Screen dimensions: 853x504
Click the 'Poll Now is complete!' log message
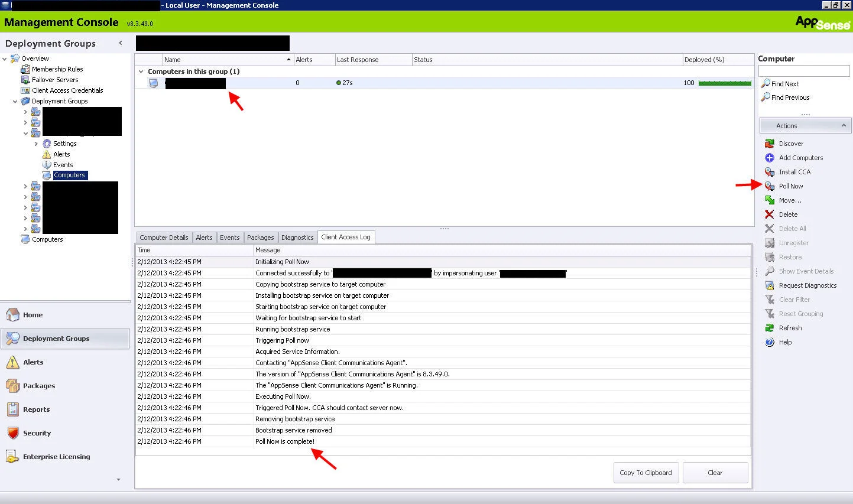coord(285,441)
